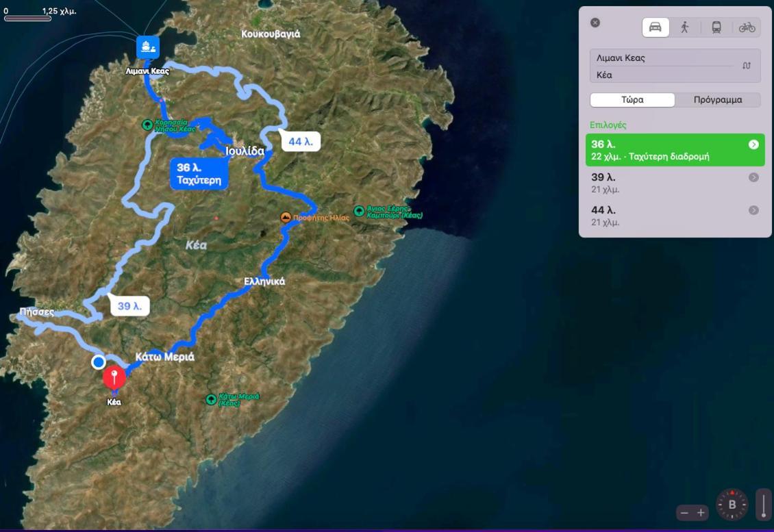Click the 44 λ. route callout on map
Screen dimensions: 774x532
click(x=301, y=142)
